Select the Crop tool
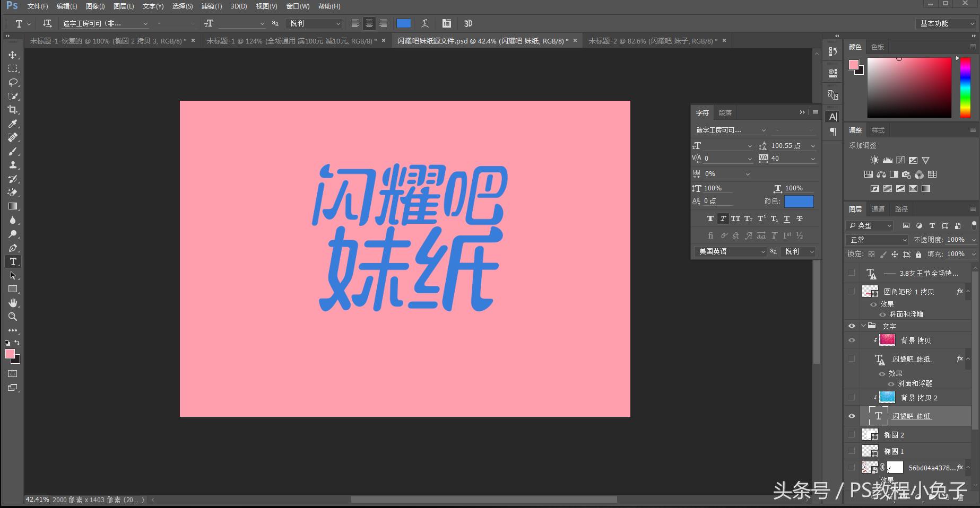This screenshot has height=508, width=980. click(13, 110)
